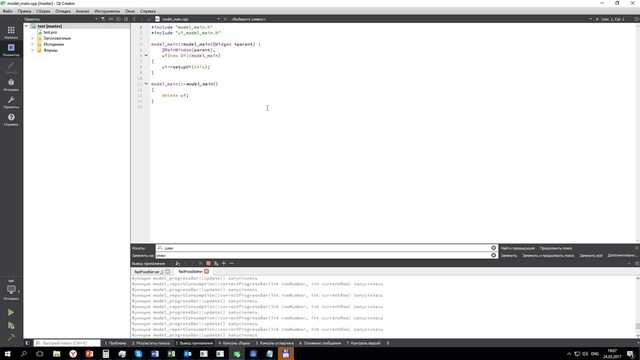The image size is (640, 360).
Task: Collapse the code fold at line 11
Action: 146,84
